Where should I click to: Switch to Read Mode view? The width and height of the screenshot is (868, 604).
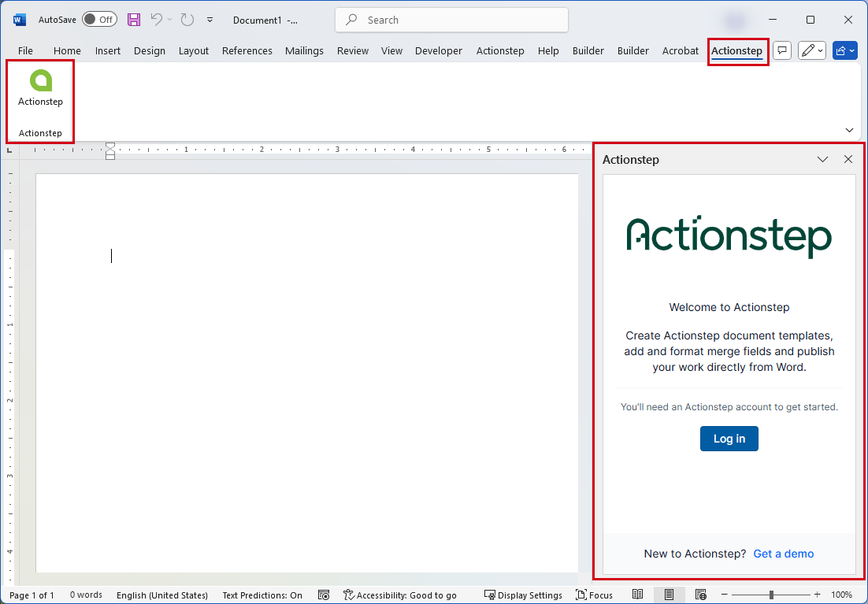(638, 595)
